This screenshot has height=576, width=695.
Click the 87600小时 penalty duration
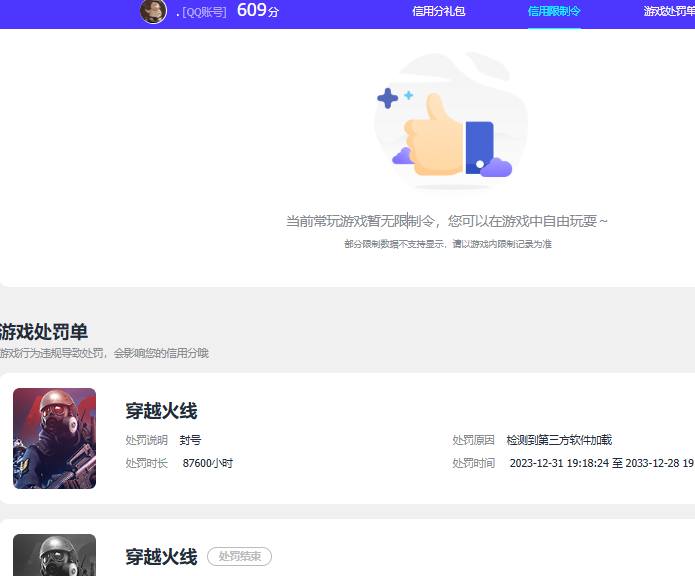pos(207,463)
